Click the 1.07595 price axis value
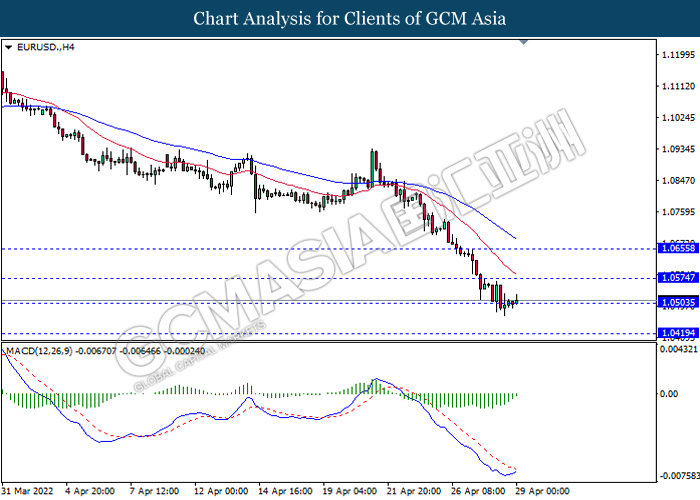 pyautogui.click(x=678, y=212)
